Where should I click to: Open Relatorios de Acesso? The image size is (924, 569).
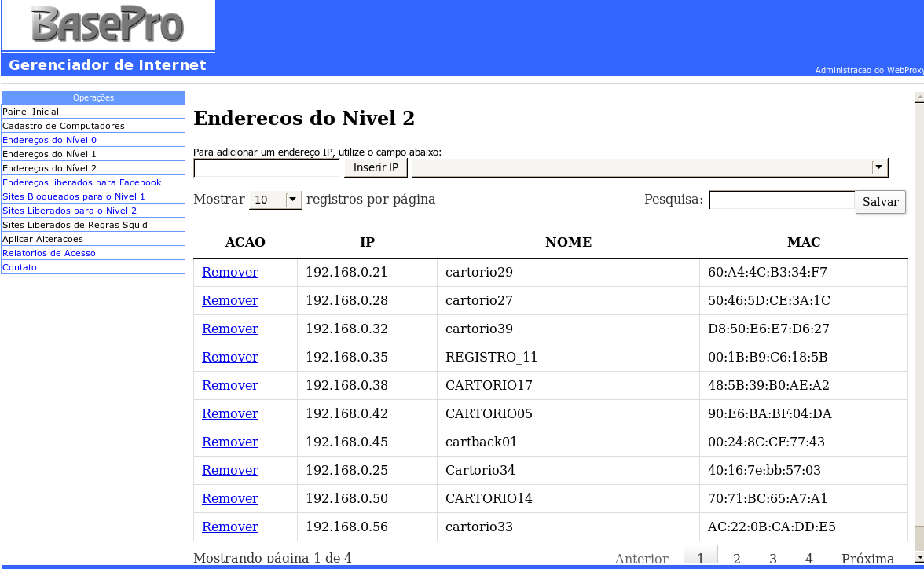pyautogui.click(x=49, y=253)
